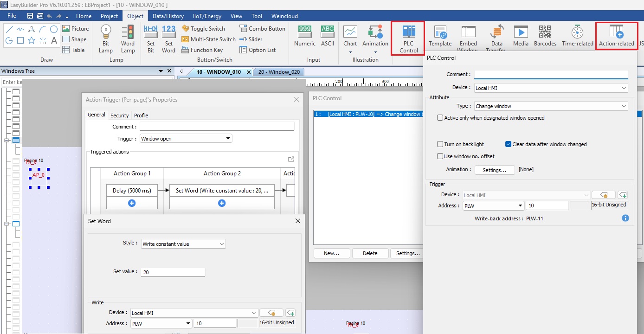Screen dimensions: 644x334
Task: Expand the Type dropdown showing Change window
Action: click(x=551, y=106)
